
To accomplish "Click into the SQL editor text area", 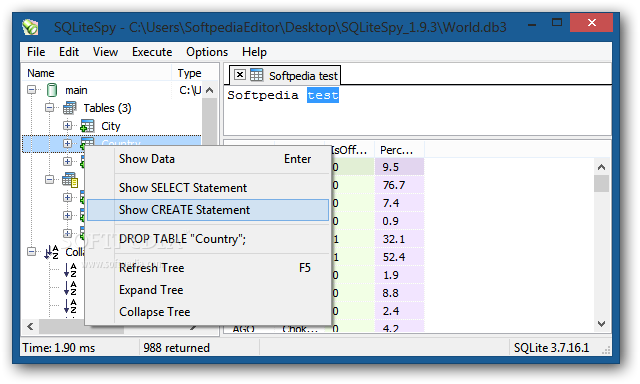I will point(417,111).
